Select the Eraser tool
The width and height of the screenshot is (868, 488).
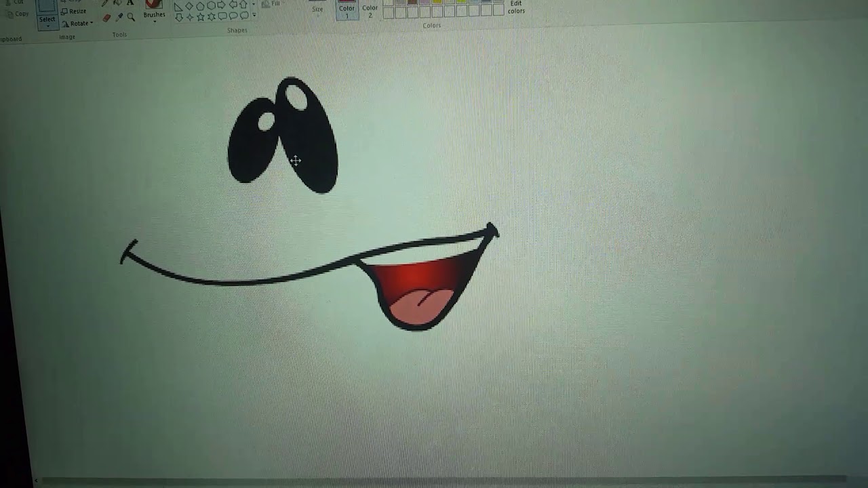coord(106,18)
